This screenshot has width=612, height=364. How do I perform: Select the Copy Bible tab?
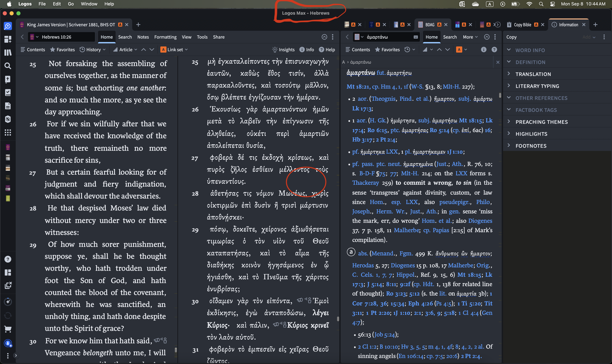pyautogui.click(x=523, y=25)
